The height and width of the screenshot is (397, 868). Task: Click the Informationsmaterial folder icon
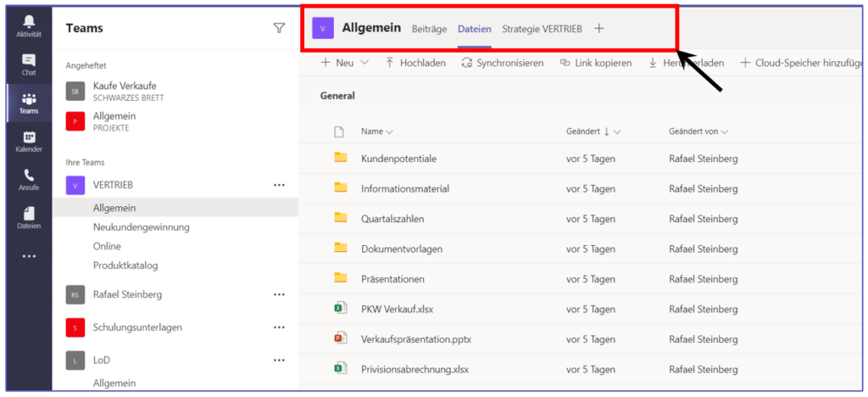tap(341, 187)
